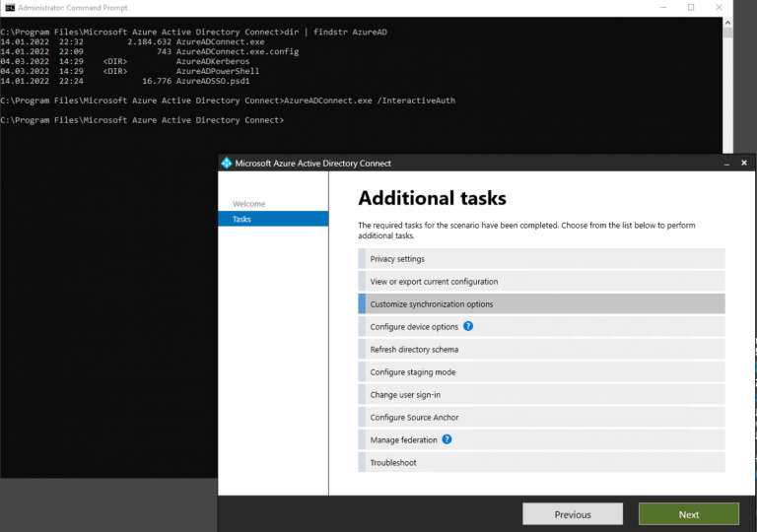
Task: Click help icon beside Manage federation
Action: (x=447, y=439)
